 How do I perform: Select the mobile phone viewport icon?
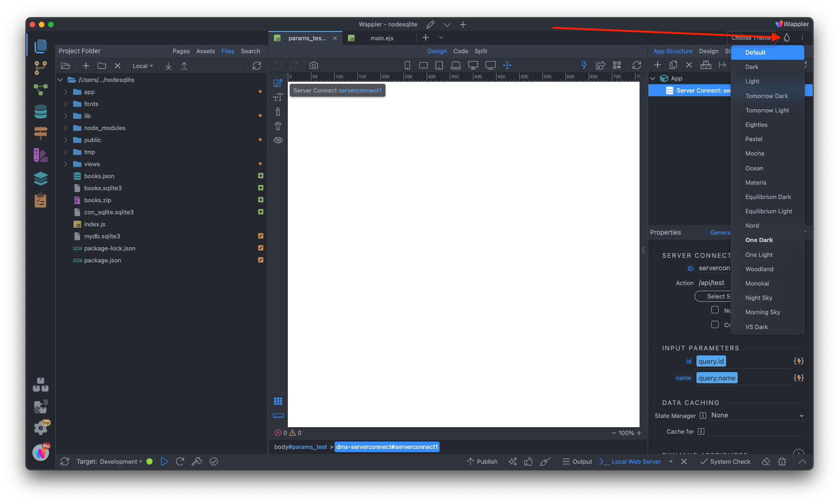(407, 65)
